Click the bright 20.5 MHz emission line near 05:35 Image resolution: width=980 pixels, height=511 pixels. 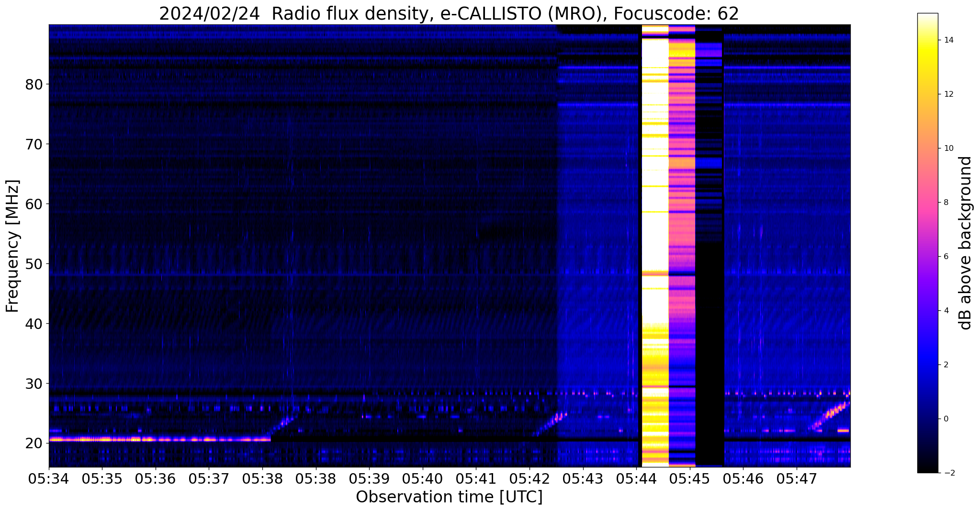click(159, 439)
